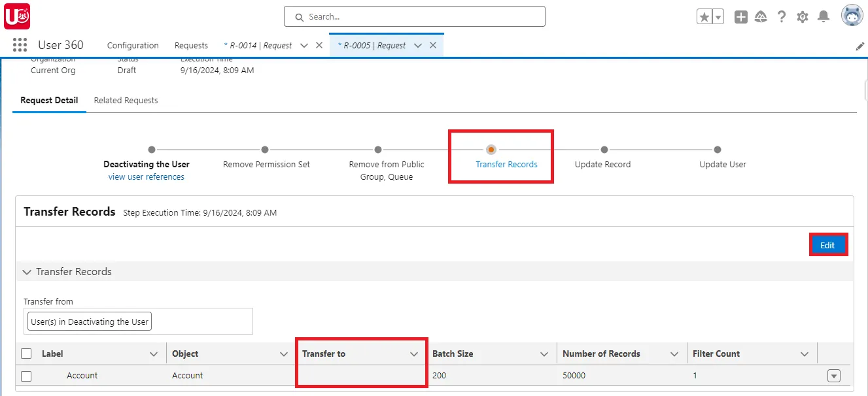This screenshot has width=868, height=396.
Task: Open the Notifications bell icon
Action: click(824, 17)
